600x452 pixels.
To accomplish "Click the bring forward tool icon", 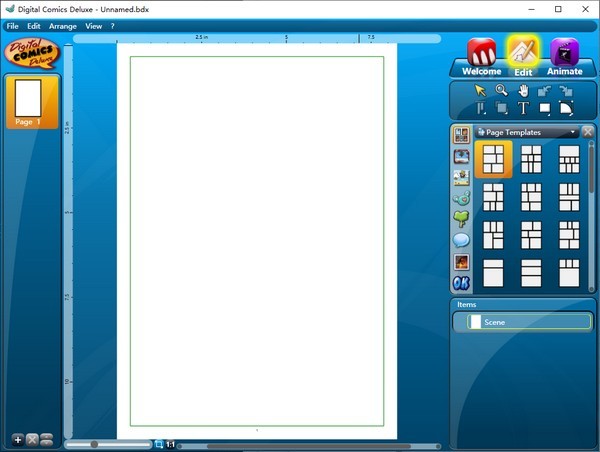I will tap(544, 91).
